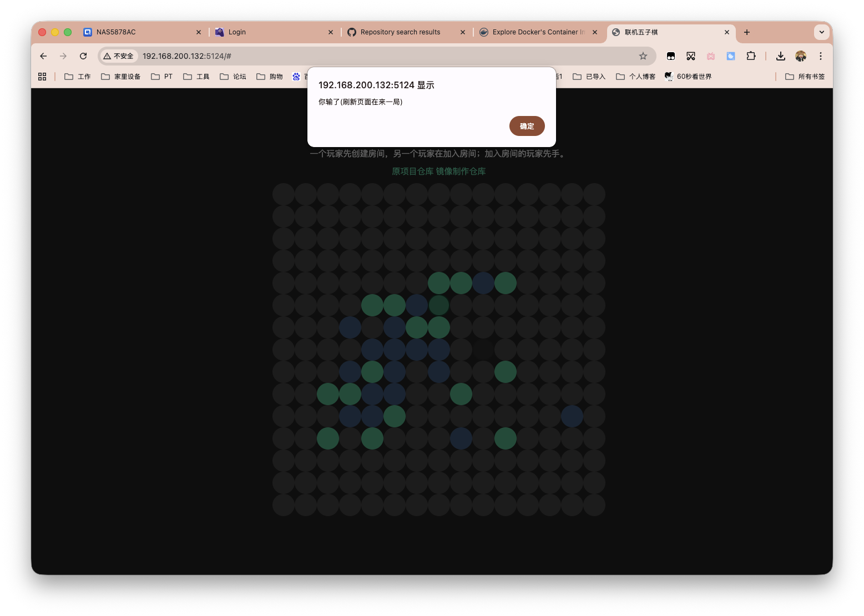Open the user profile avatar
This screenshot has height=616, width=864.
click(800, 56)
